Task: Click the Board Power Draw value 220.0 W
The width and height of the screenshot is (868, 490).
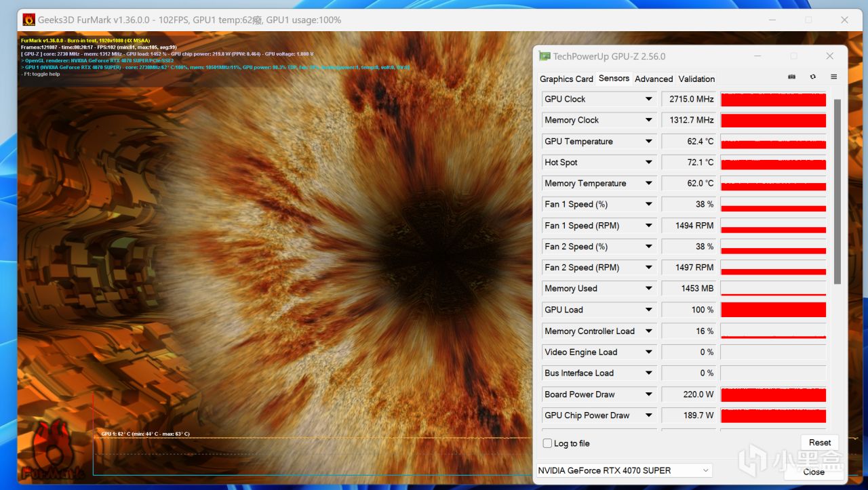Action: [689, 394]
